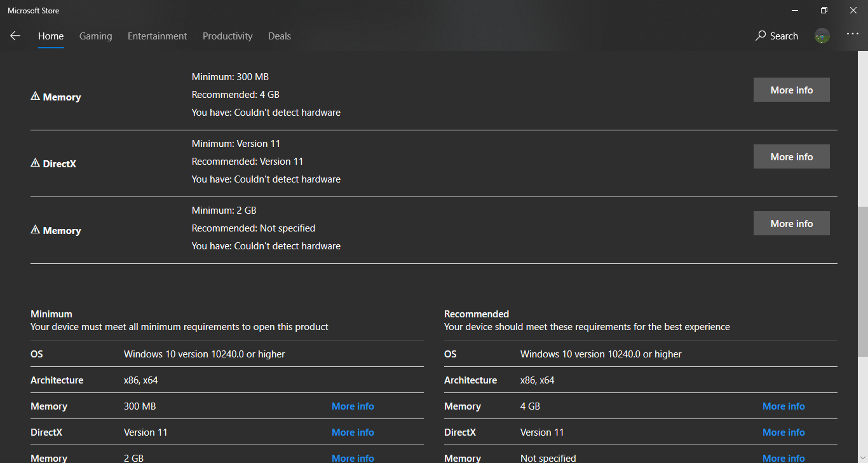Open the Search box in the header

(x=776, y=36)
